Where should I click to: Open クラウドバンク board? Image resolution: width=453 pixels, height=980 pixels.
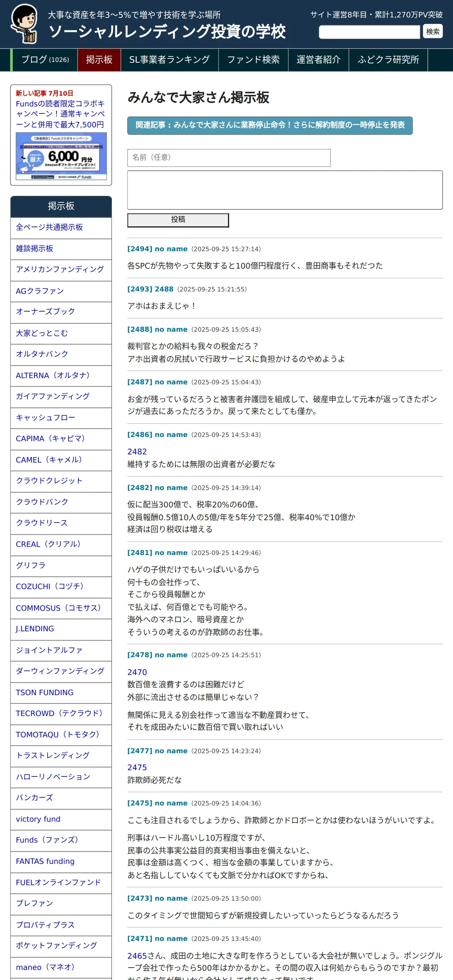coord(61,502)
